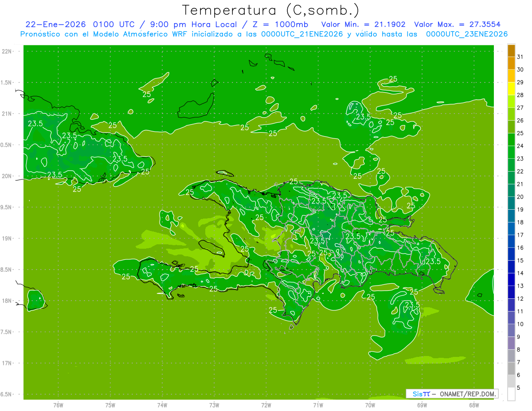Click the colorbar label '28'

[x=520, y=95]
